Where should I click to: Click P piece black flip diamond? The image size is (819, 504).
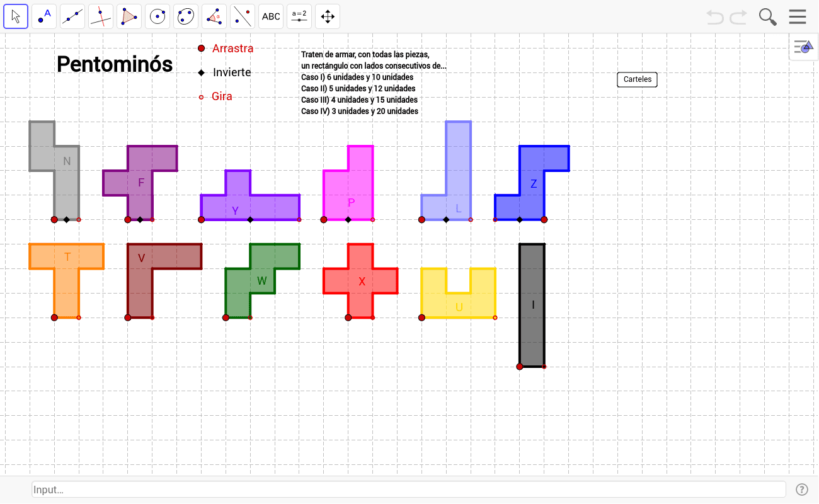point(348,220)
